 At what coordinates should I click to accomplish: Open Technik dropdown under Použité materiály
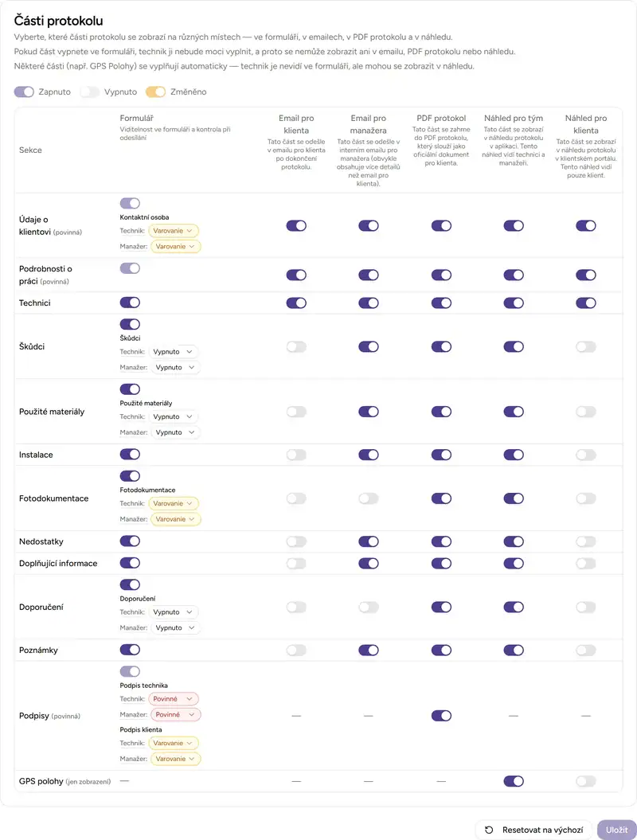pos(174,416)
